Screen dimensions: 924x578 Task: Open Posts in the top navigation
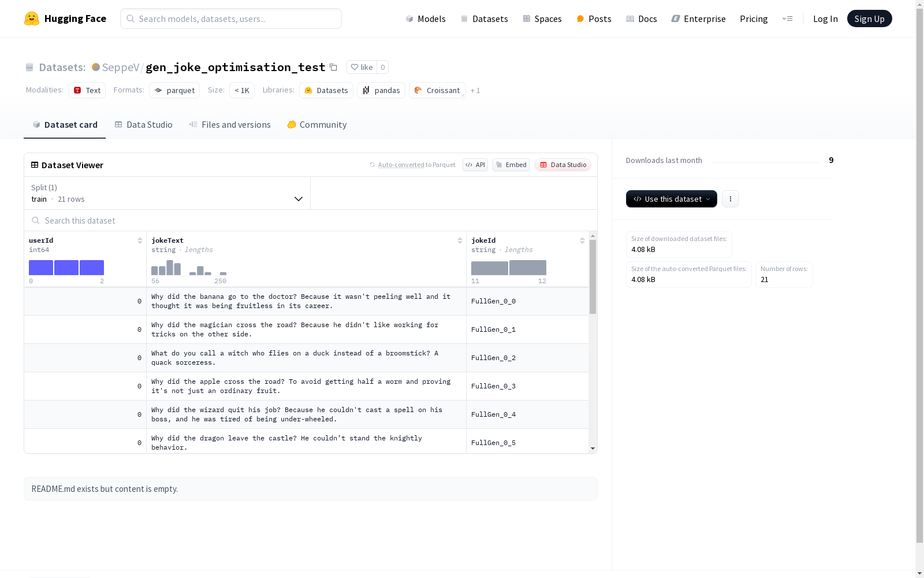click(x=594, y=18)
